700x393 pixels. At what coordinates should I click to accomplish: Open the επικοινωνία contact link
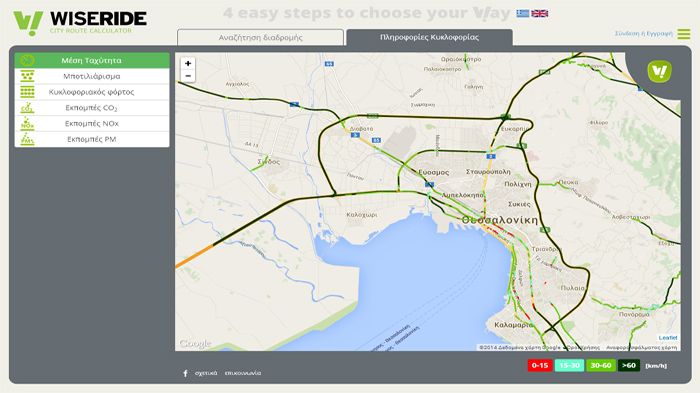point(243,373)
